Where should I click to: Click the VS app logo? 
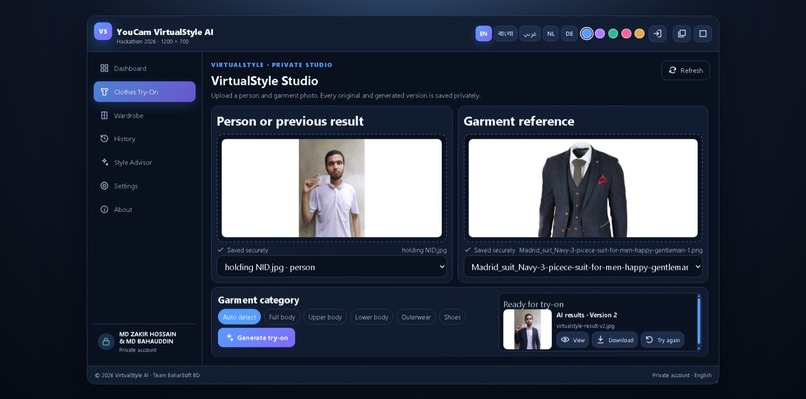tap(103, 31)
